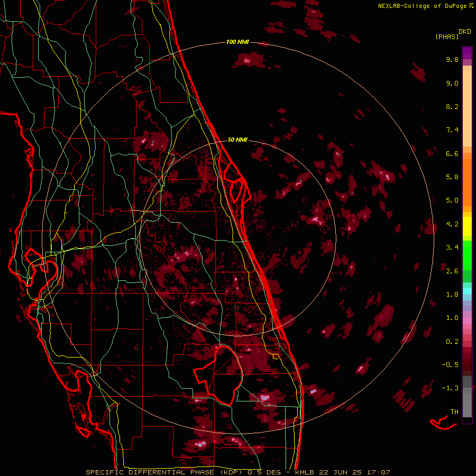Click the 1.8 scale value
Image resolution: width=476 pixels, height=476 pixels.
452,295
